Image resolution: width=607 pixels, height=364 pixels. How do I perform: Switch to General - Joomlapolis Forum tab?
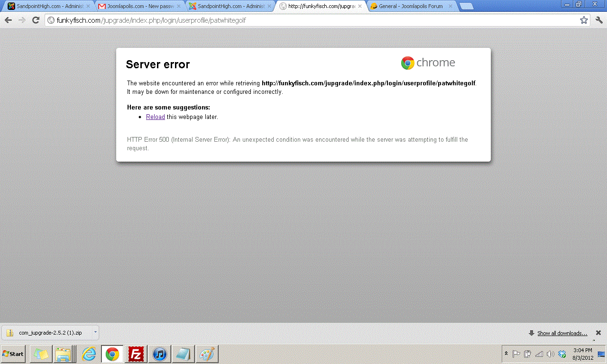pyautogui.click(x=410, y=6)
